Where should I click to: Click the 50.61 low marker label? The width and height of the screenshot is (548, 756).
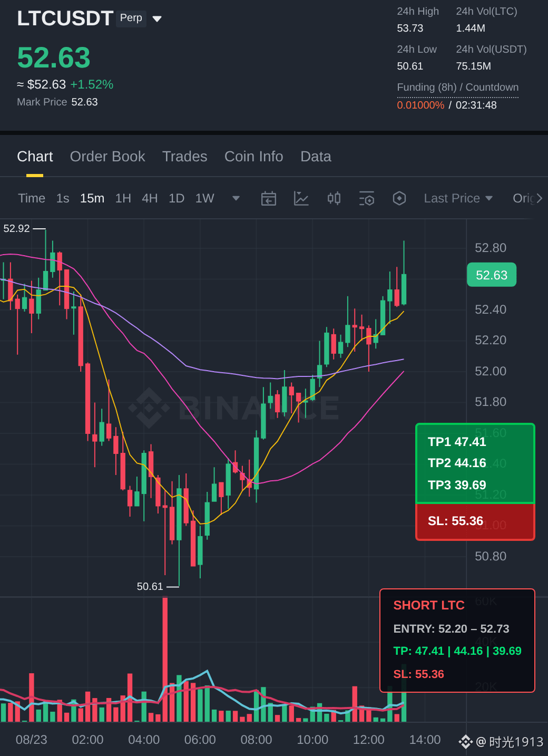point(150,586)
